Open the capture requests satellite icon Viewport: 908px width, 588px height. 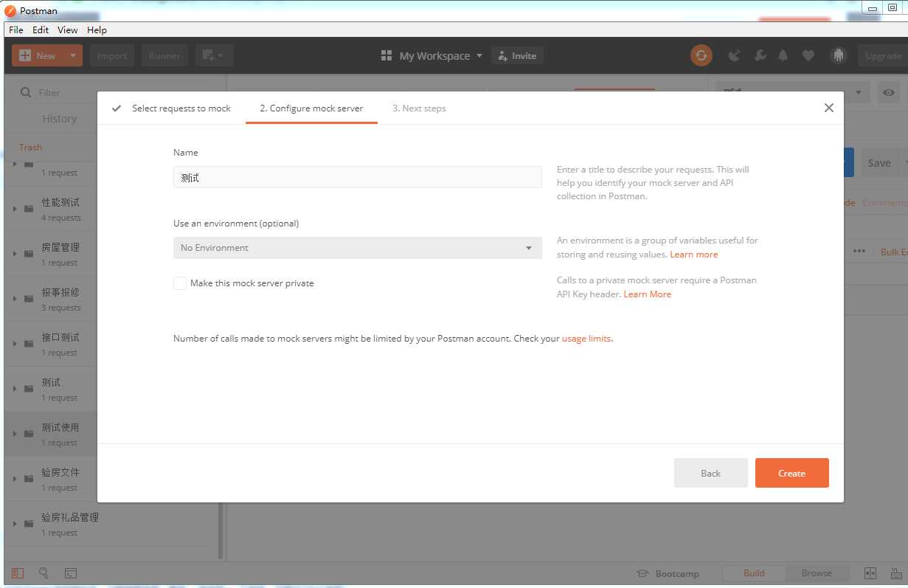734,55
